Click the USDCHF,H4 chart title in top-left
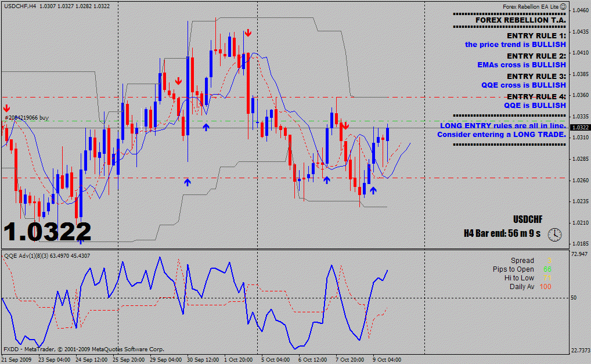Image resolution: width=591 pixels, height=364 pixels. (x=20, y=5)
